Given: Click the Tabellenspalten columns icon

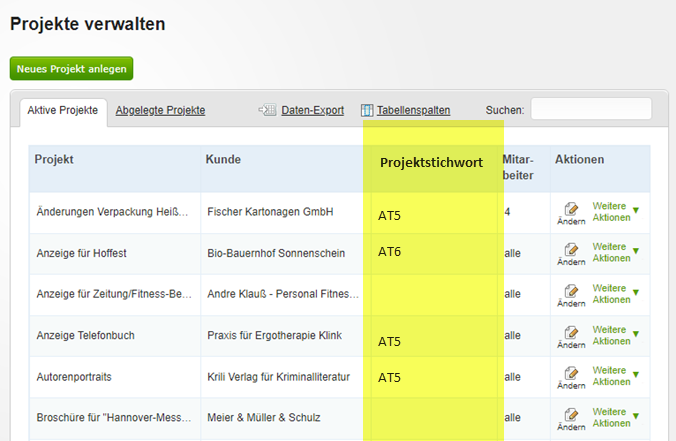Looking at the screenshot, I should [367, 110].
